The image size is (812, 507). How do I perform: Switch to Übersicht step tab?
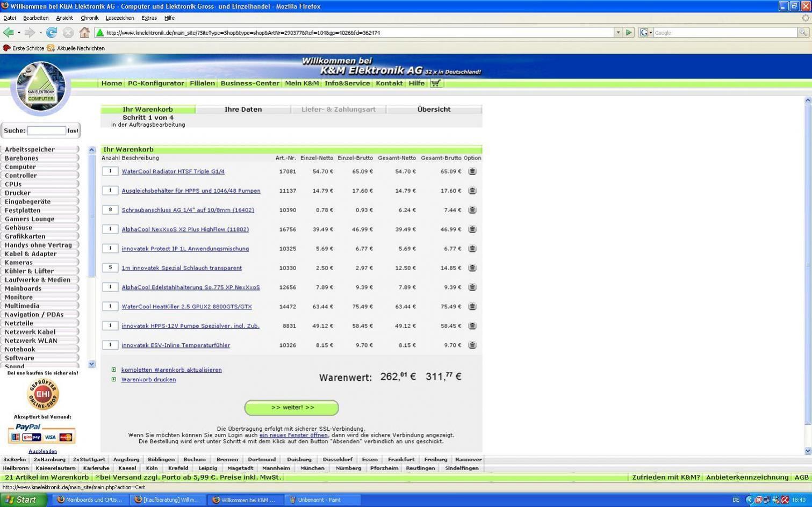click(x=434, y=109)
